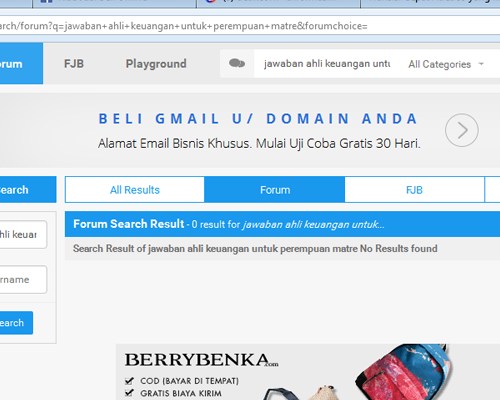This screenshot has height=400, width=500.
Task: Select the Forum results tab
Action: pyautogui.click(x=275, y=190)
